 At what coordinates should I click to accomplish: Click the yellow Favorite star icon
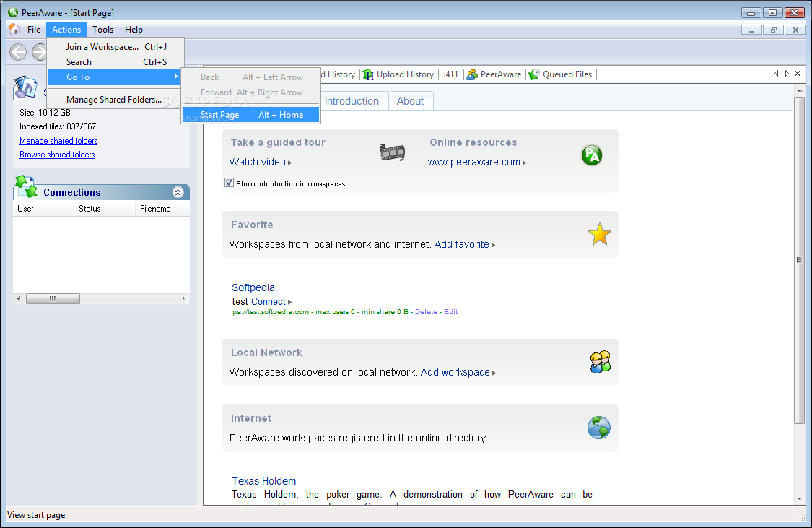pyautogui.click(x=599, y=234)
